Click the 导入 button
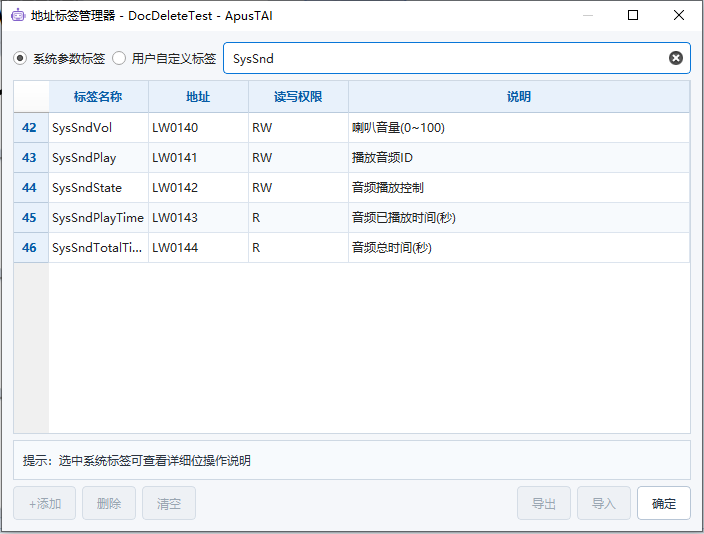This screenshot has height=534, width=704. coord(604,503)
